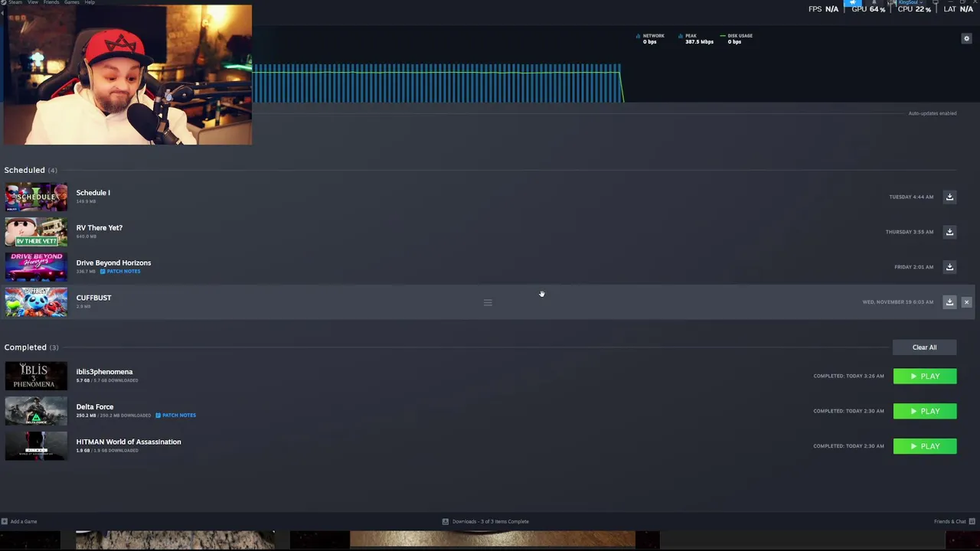
Task: Open download settings gear icon
Action: [x=966, y=38]
